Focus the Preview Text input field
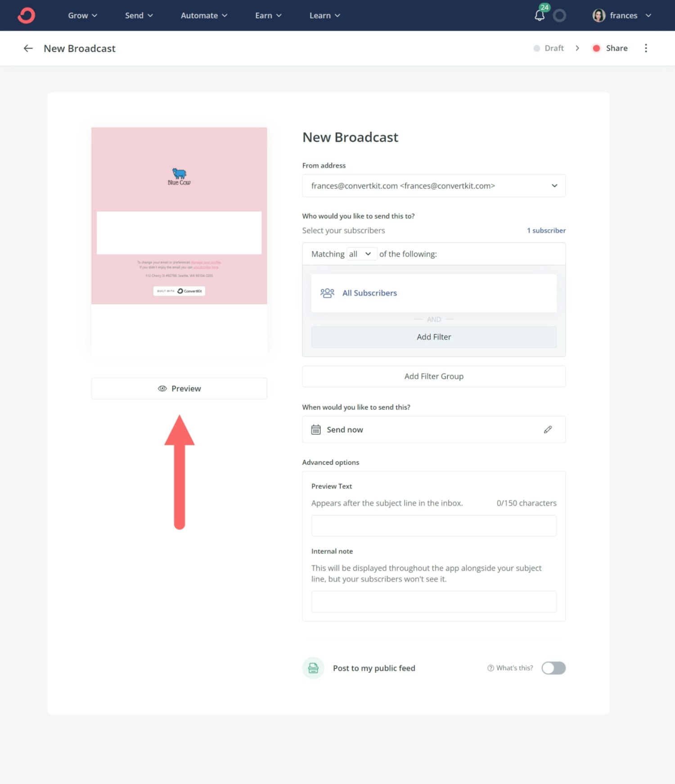The image size is (675, 784). click(433, 525)
